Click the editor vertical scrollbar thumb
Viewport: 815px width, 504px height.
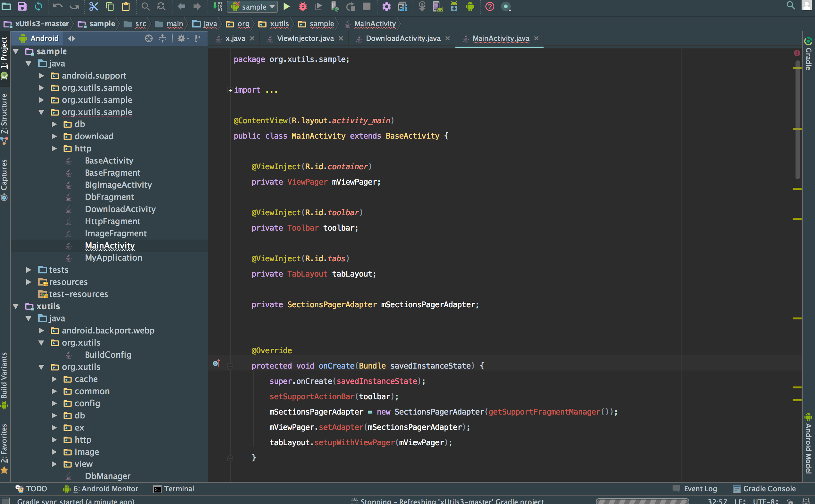pyautogui.click(x=797, y=119)
